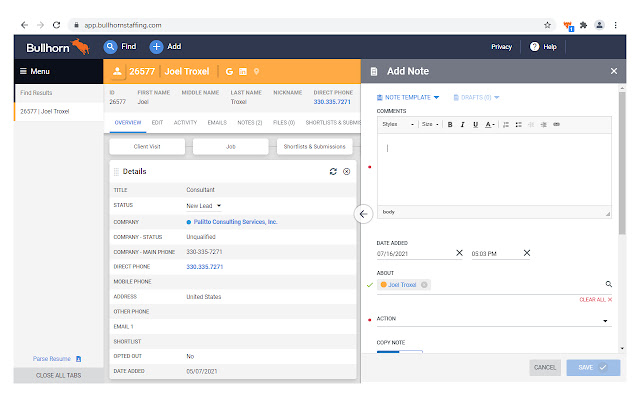Insert a link in editor

[x=556, y=124]
